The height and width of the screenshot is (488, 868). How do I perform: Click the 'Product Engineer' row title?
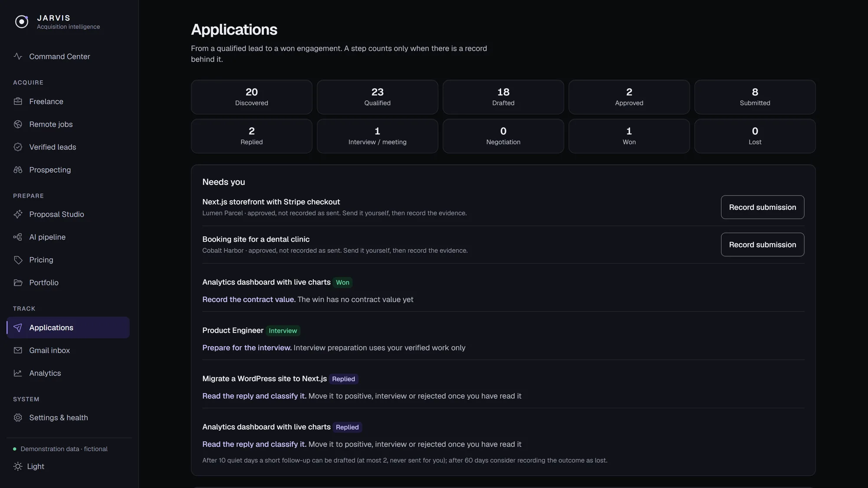coord(233,331)
